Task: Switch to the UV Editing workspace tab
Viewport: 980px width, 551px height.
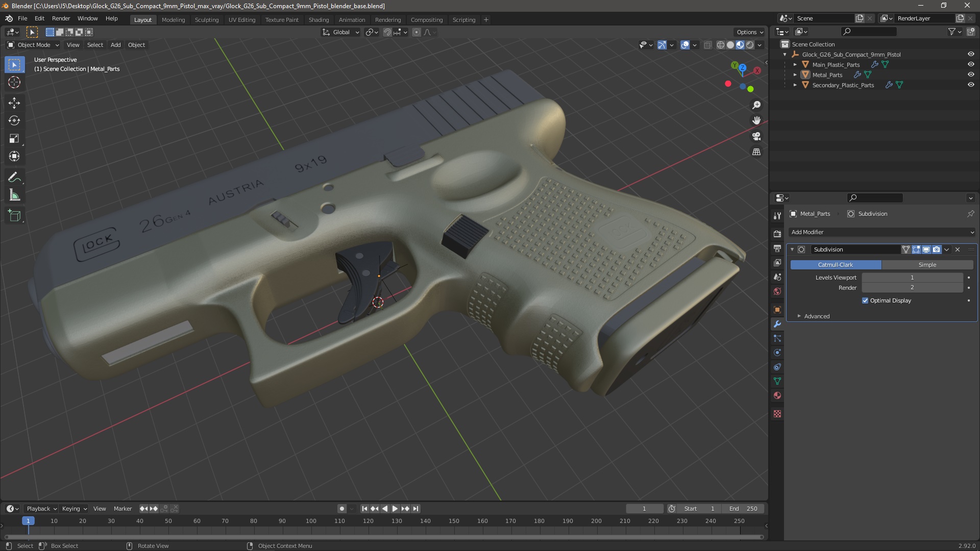Action: pos(242,20)
